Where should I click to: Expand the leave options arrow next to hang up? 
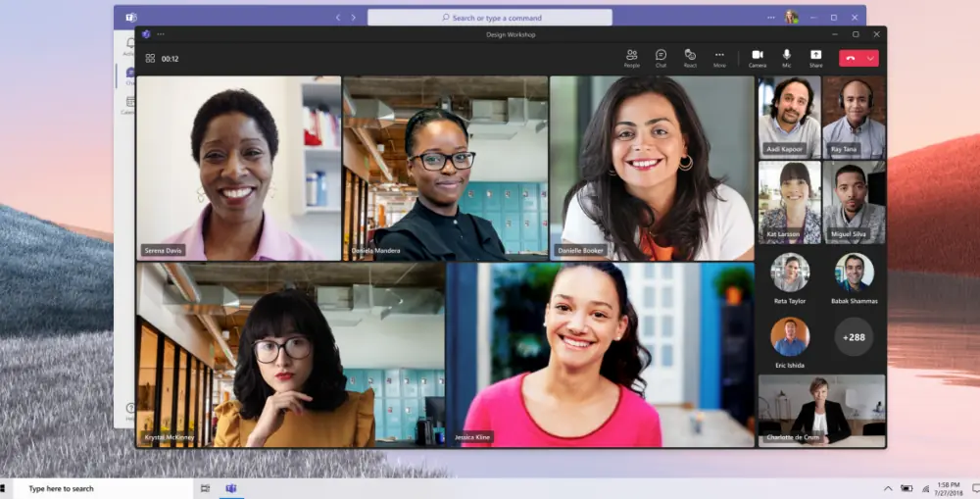[x=870, y=58]
